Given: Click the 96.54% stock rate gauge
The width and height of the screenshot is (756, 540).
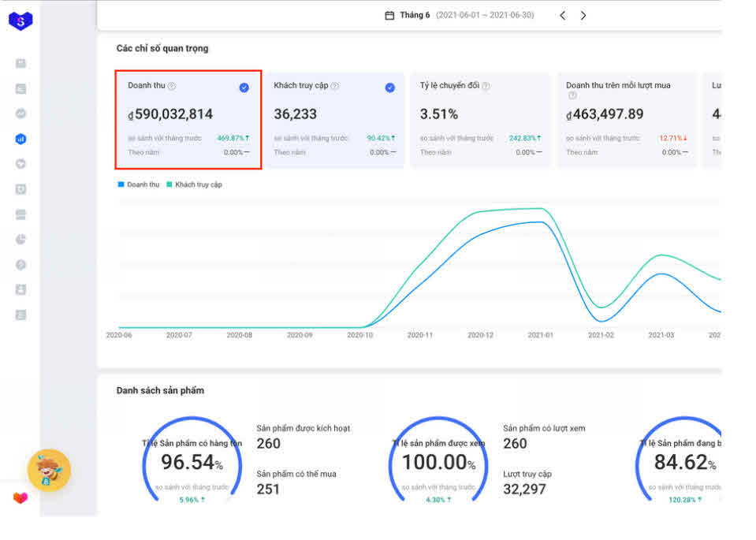Looking at the screenshot, I should tap(192, 463).
